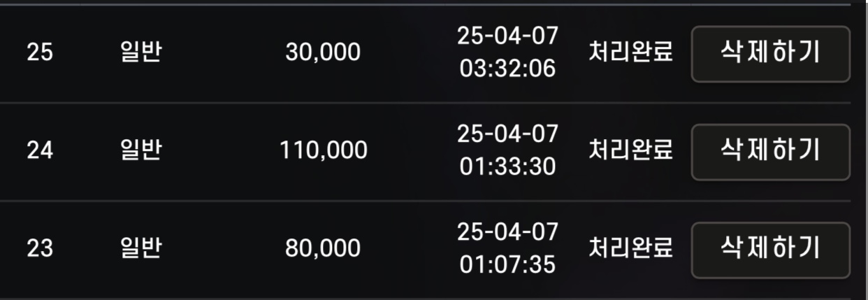The height and width of the screenshot is (300, 868).
Task: Click 삭제하기 for the 30,000 entry
Action: pos(771,54)
